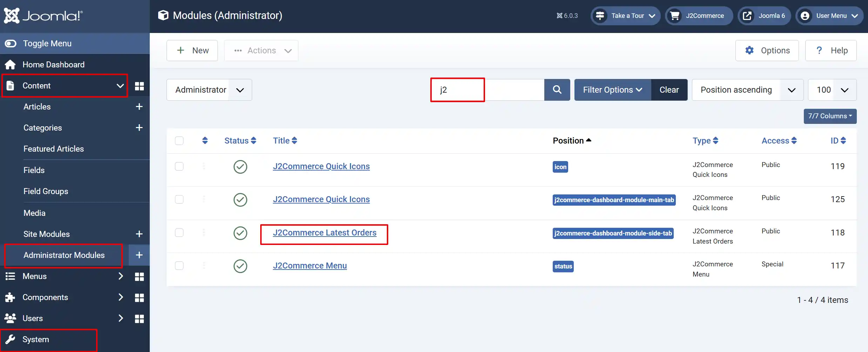Open Site Modules in the sidebar

(x=47, y=234)
